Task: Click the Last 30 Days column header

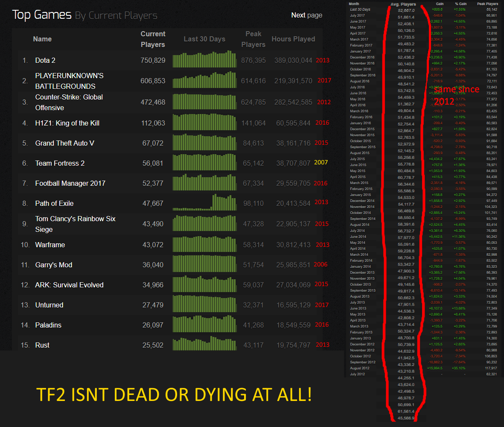Action: (x=204, y=39)
